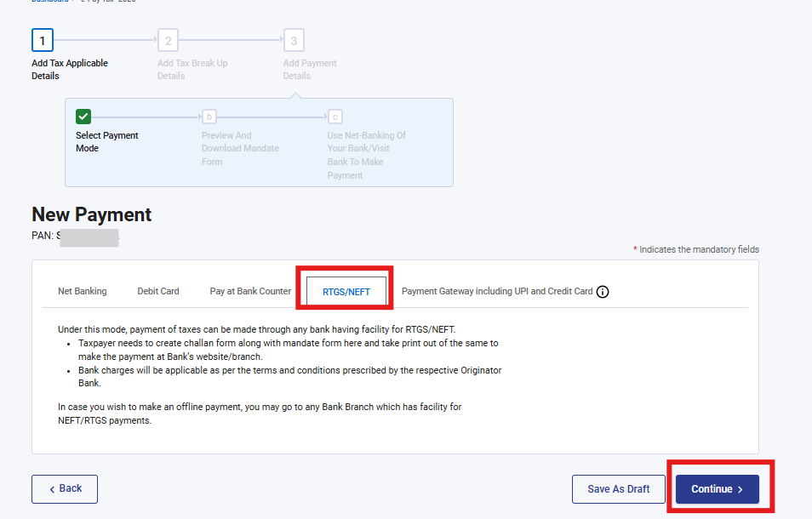The width and height of the screenshot is (812, 519).
Task: Click the sub-step c box icon
Action: click(335, 117)
